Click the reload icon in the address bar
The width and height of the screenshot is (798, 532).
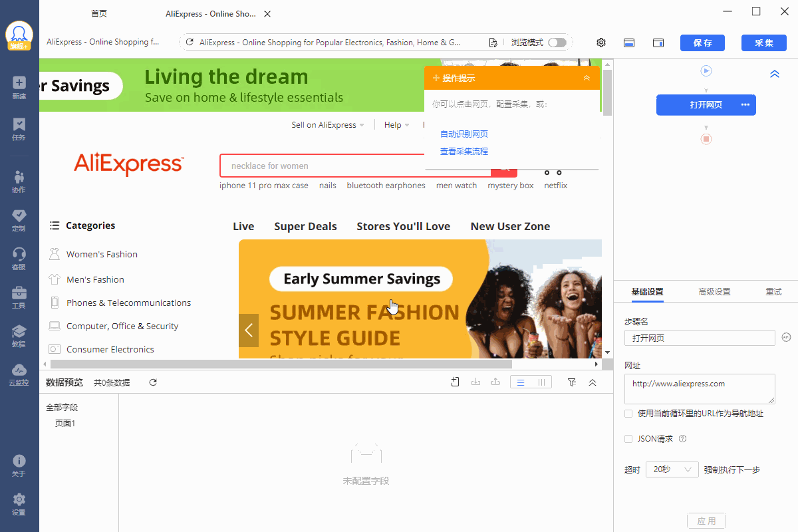190,43
